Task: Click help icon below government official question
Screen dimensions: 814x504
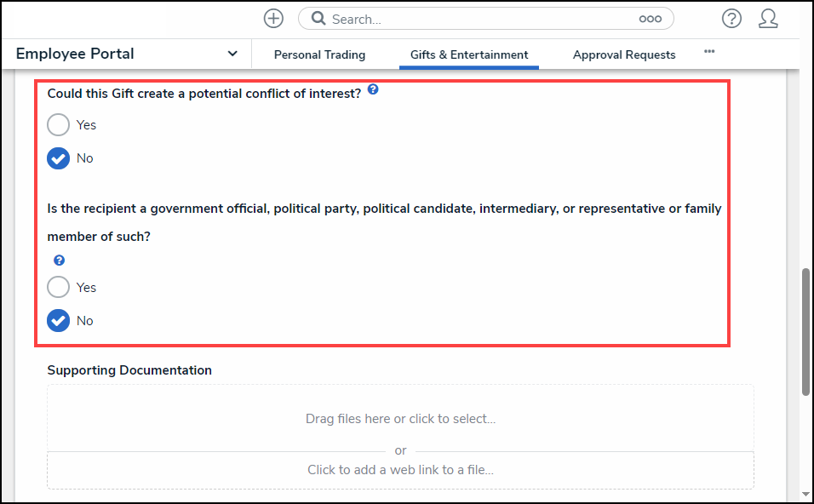Action: tap(59, 261)
